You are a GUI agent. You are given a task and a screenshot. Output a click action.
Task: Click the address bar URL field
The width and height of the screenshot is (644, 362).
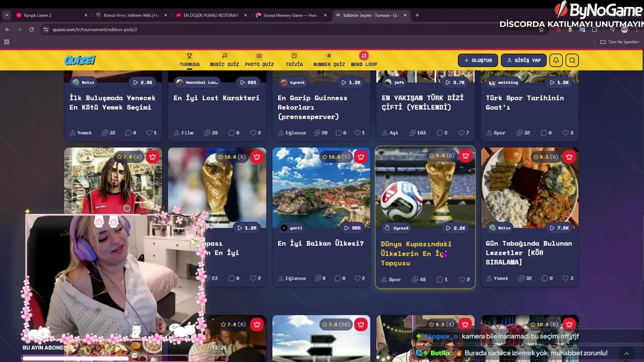[292, 30]
